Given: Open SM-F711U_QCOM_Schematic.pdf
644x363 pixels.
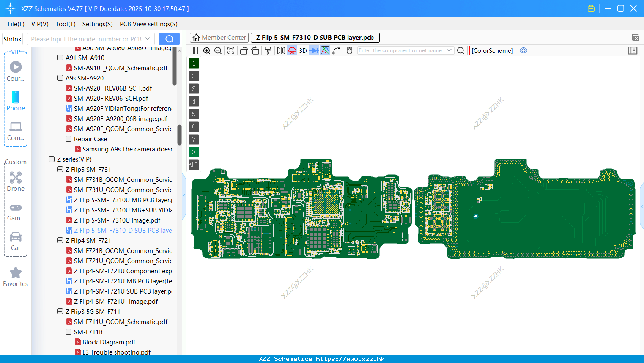Looking at the screenshot, I should point(121,322).
